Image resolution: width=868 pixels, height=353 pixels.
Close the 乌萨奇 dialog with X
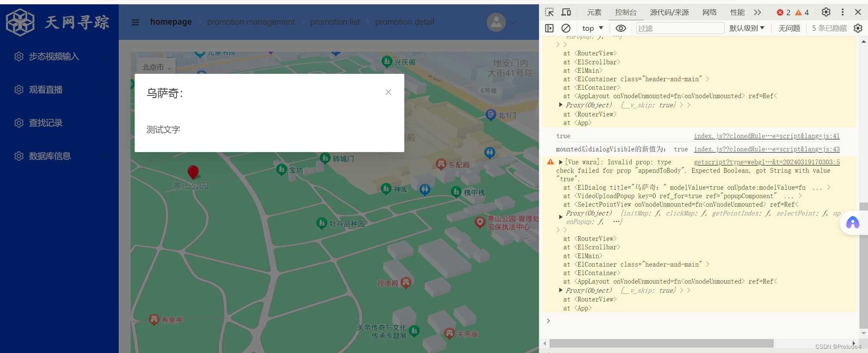(x=388, y=92)
